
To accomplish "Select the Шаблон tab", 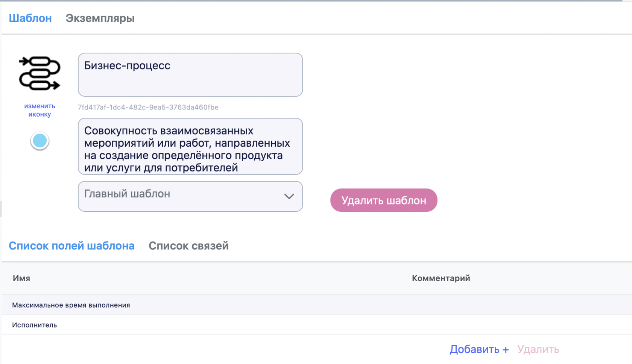I will click(30, 18).
